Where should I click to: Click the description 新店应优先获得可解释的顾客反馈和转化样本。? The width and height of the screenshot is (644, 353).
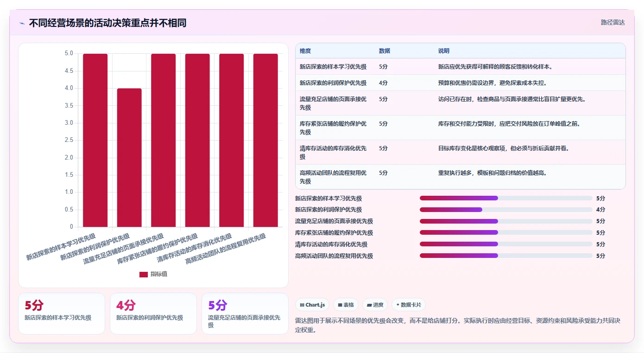[x=496, y=67]
